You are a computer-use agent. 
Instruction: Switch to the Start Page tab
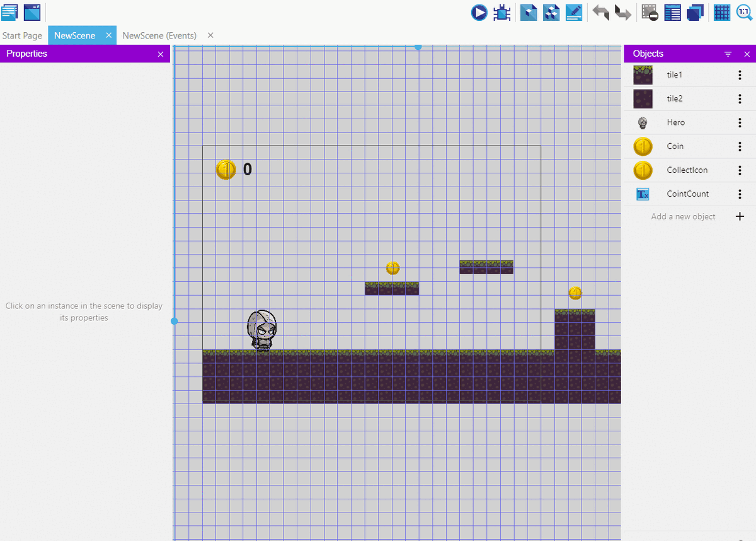(x=23, y=36)
